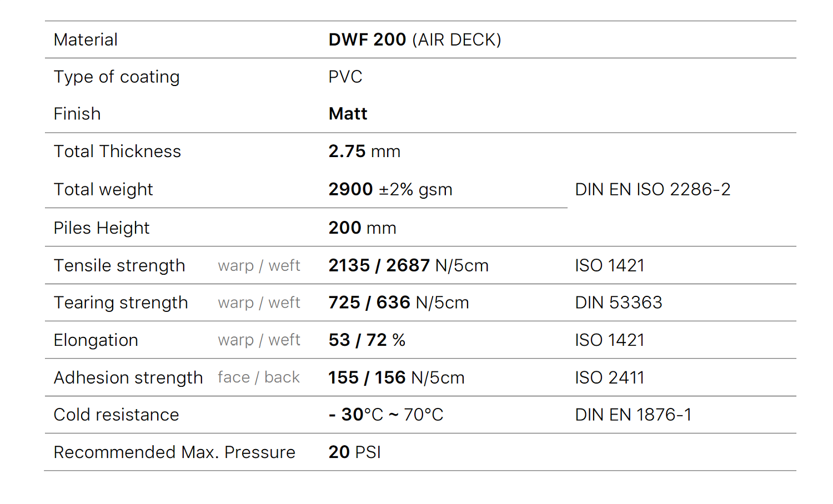Select the 725 / 636 N/5cm value
Image resolution: width=833 pixels, height=504 pixels.
point(398,303)
